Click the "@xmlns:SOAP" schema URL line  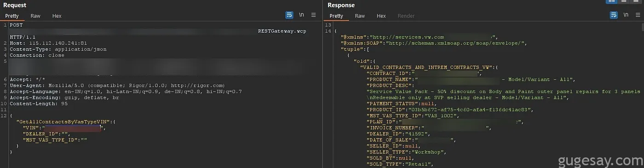(x=433, y=43)
